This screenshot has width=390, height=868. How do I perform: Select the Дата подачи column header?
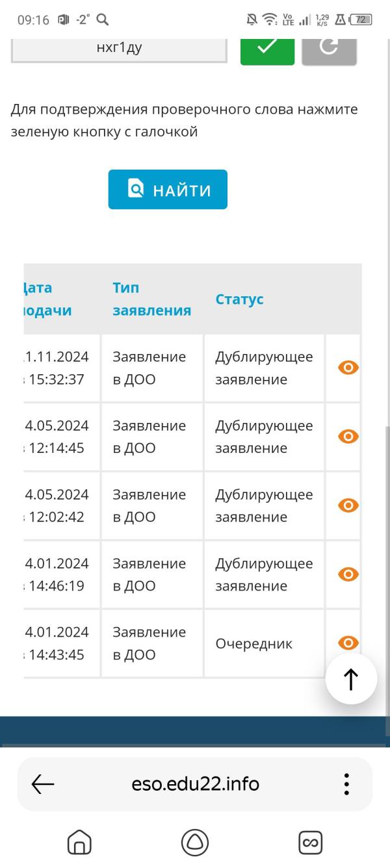pos(48,300)
